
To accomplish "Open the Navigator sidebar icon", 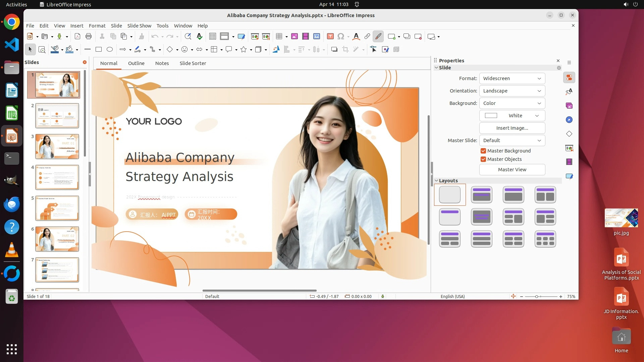I will click(x=569, y=120).
